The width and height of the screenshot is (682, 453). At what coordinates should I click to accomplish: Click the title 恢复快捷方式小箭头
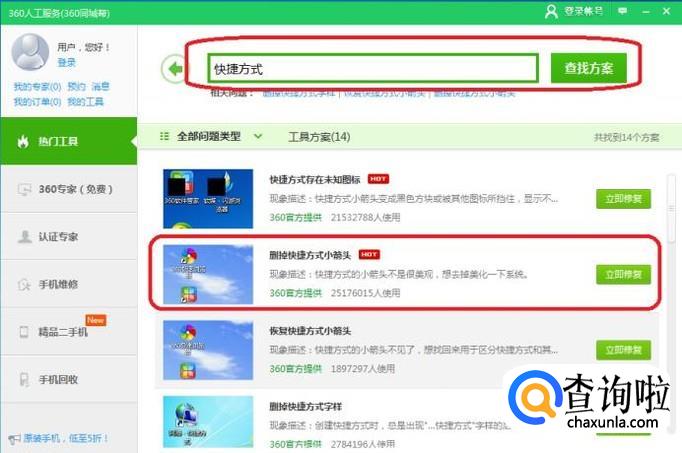(310, 331)
